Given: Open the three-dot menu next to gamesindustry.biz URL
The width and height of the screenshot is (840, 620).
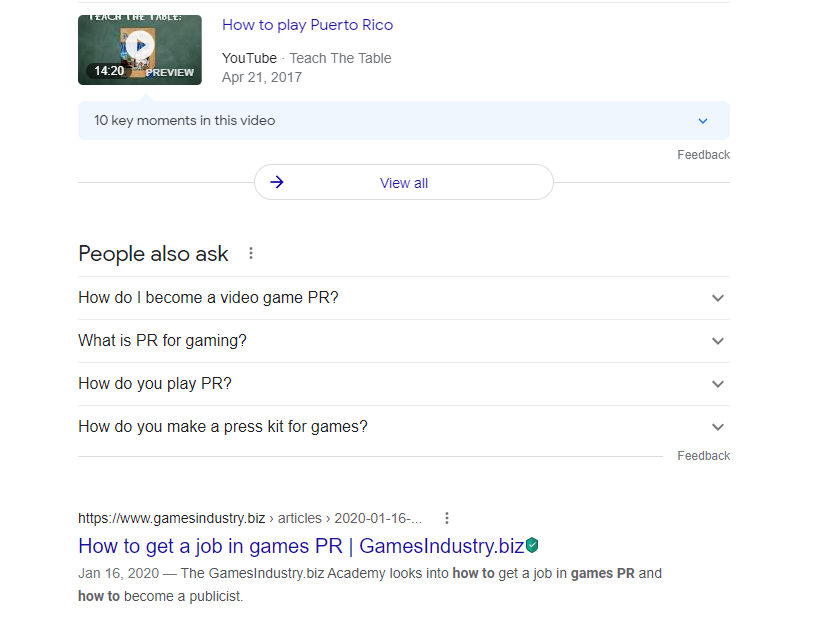Looking at the screenshot, I should [447, 518].
